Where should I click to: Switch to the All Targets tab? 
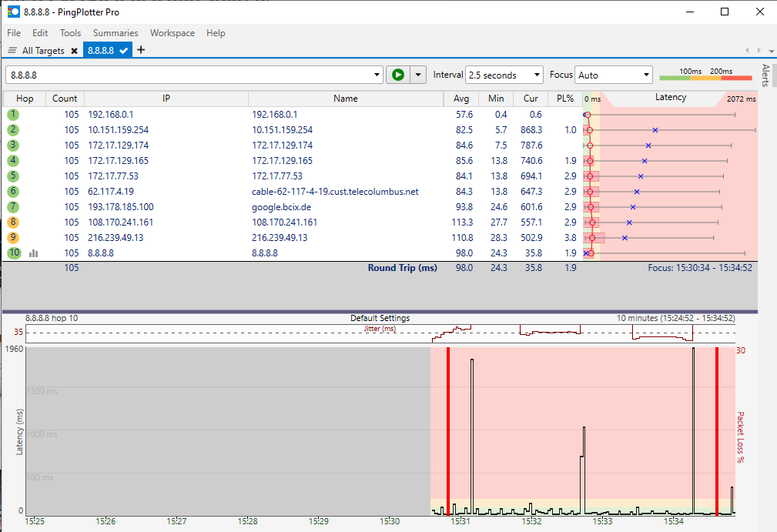click(x=43, y=51)
